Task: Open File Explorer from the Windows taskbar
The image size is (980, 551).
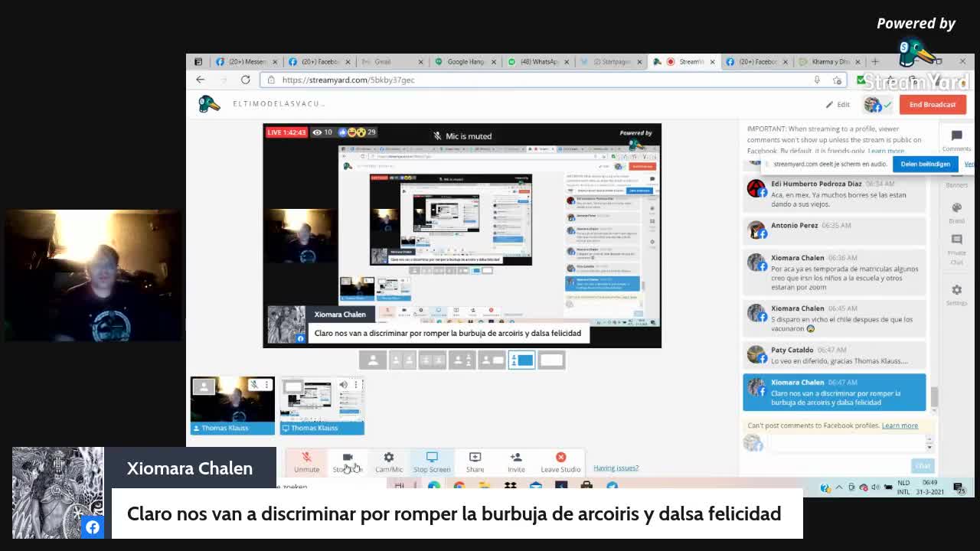Action: (x=485, y=487)
